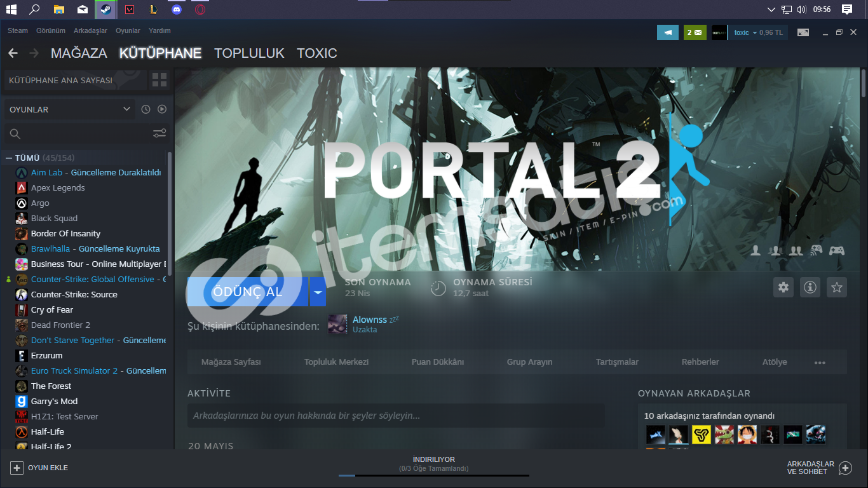Switch to Big Picture mode icon
Screen dimensions: 868x488
pos(803,32)
